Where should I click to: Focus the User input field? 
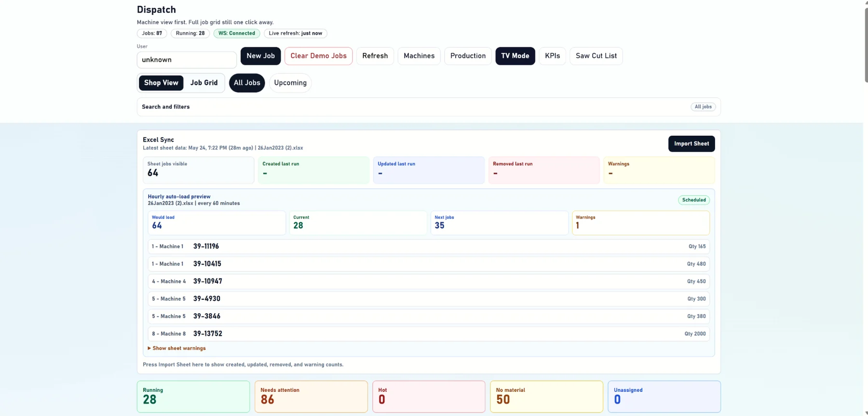(187, 60)
